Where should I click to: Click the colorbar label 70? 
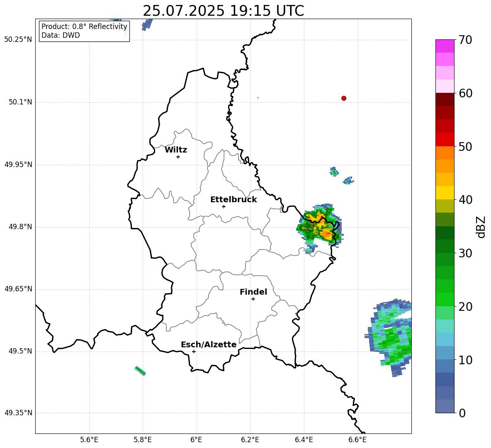465,40
